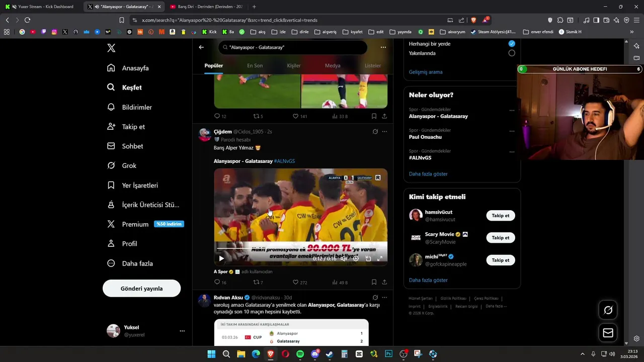This screenshot has height=362, width=644.
Task: Open Yer İşaretleri bookmarks
Action: pyautogui.click(x=132, y=185)
